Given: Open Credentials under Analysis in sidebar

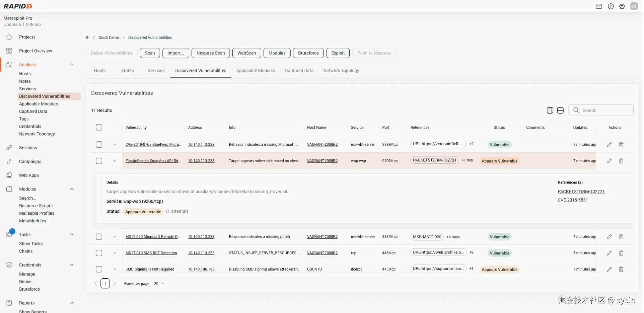Looking at the screenshot, I should tap(30, 126).
